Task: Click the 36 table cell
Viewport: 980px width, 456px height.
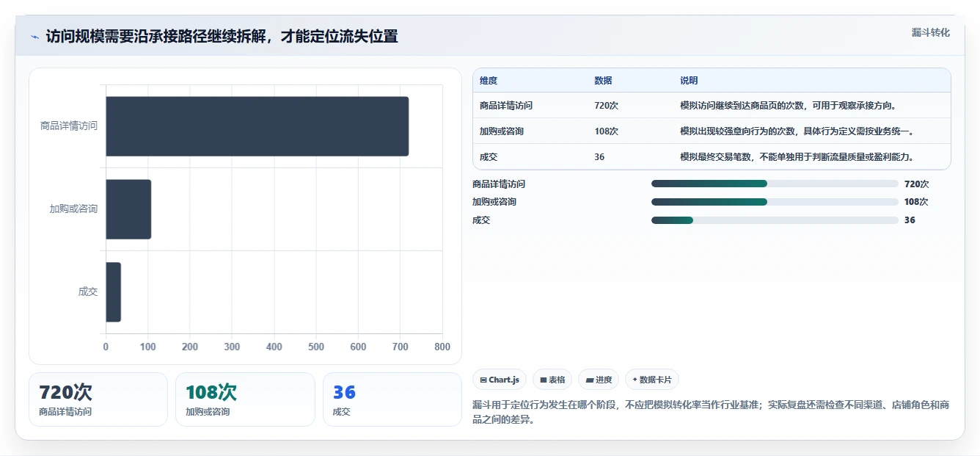Action: (599, 157)
